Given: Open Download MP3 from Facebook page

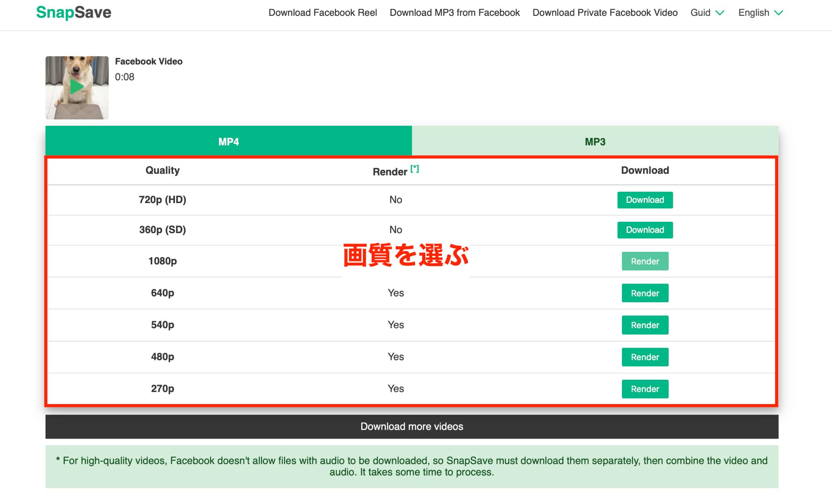Looking at the screenshot, I should pyautogui.click(x=455, y=13).
